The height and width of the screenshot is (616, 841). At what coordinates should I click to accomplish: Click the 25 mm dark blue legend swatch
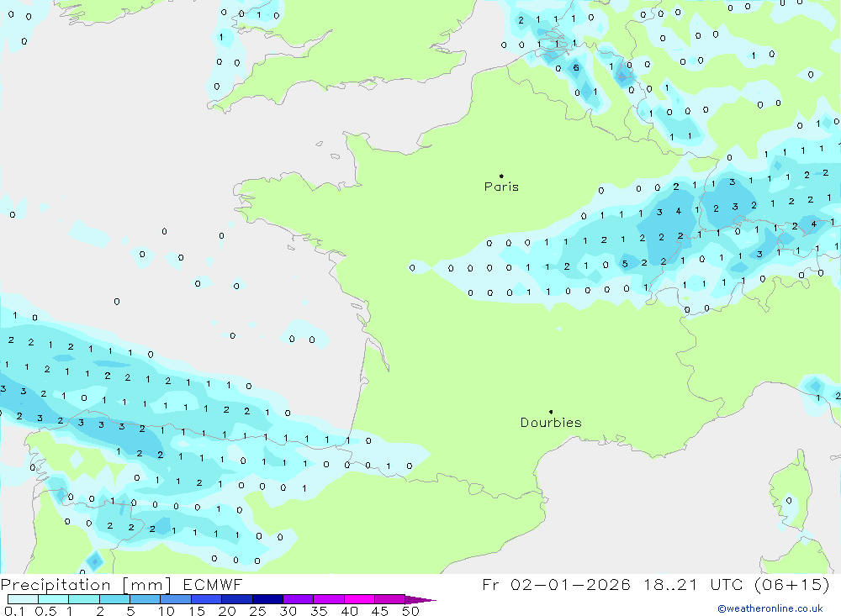pyautogui.click(x=267, y=599)
